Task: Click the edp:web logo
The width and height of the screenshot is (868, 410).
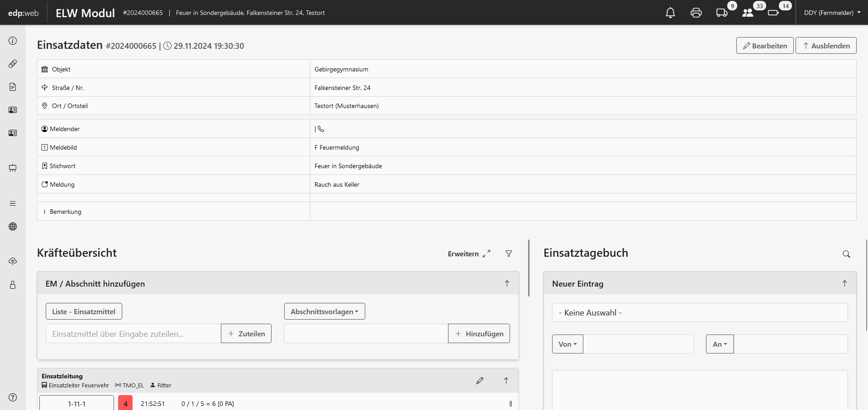Action: [24, 13]
